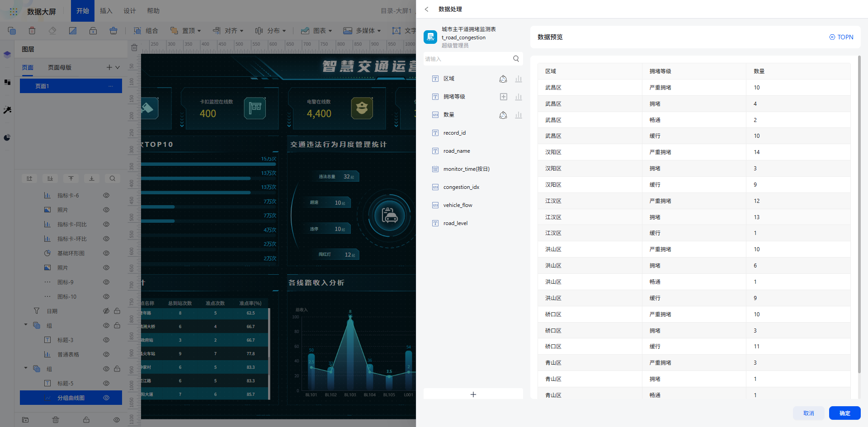Click the move layer to bottom icon
868x427 pixels.
pyautogui.click(x=92, y=178)
